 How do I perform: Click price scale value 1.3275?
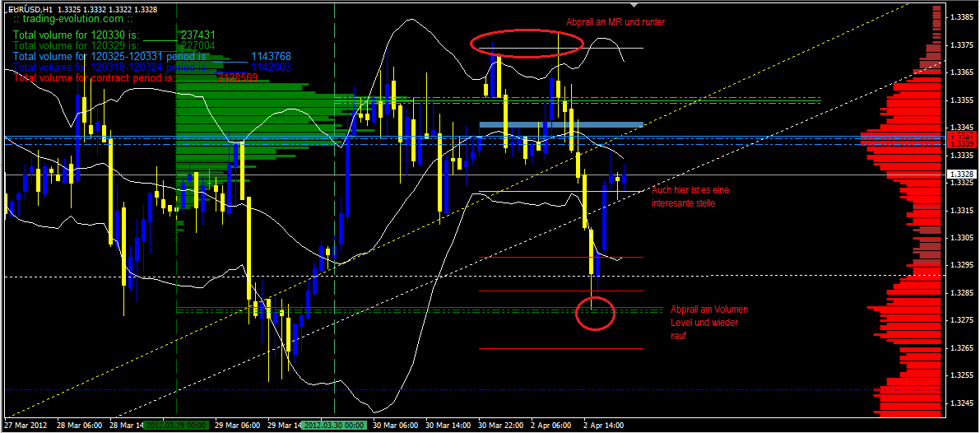pyautogui.click(x=960, y=320)
